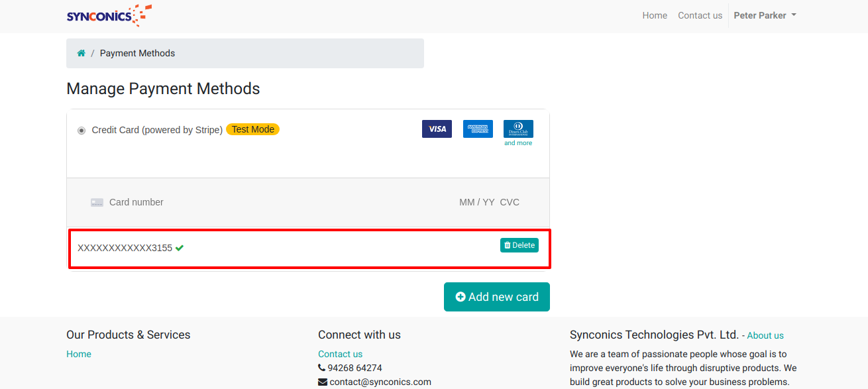Screen dimensions: 868x389
Task: Click the Visa card logo
Action: click(x=437, y=129)
